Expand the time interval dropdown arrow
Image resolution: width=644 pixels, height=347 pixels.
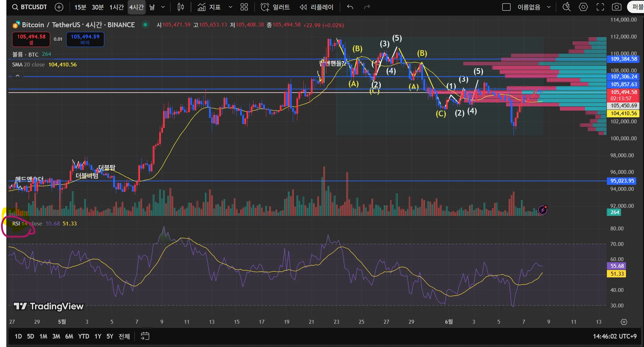(163, 7)
